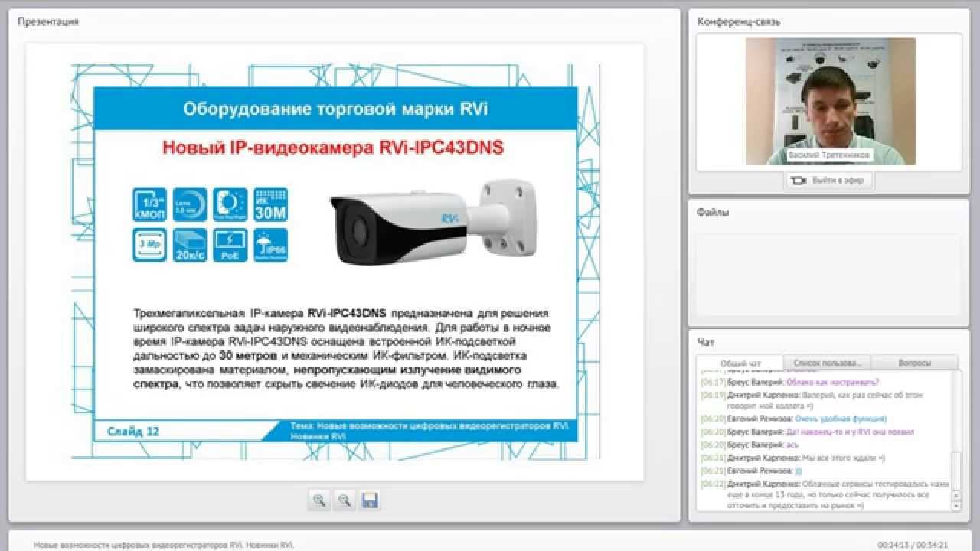
Task: Click the webinar title in bottom bar
Action: [164, 546]
